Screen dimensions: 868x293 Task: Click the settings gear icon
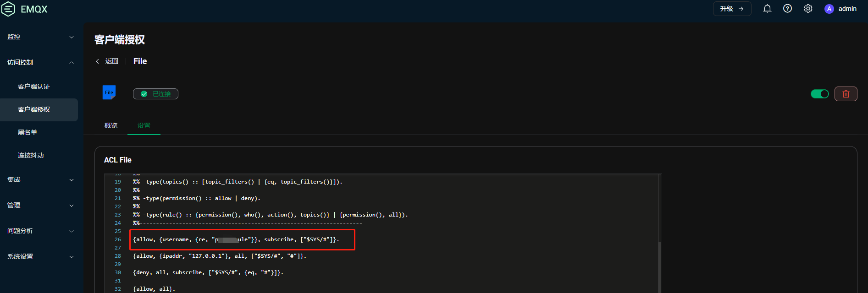[808, 8]
